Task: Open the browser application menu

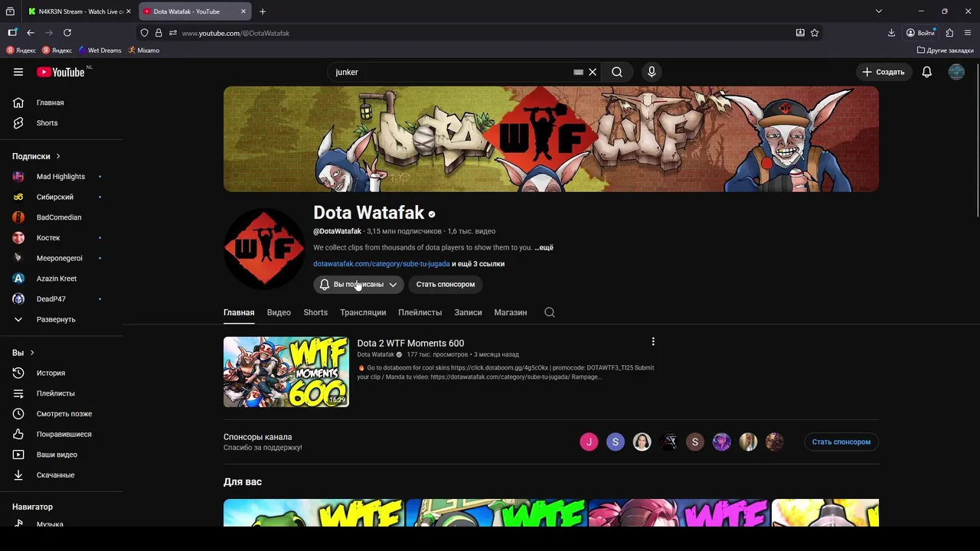Action: coord(968,33)
